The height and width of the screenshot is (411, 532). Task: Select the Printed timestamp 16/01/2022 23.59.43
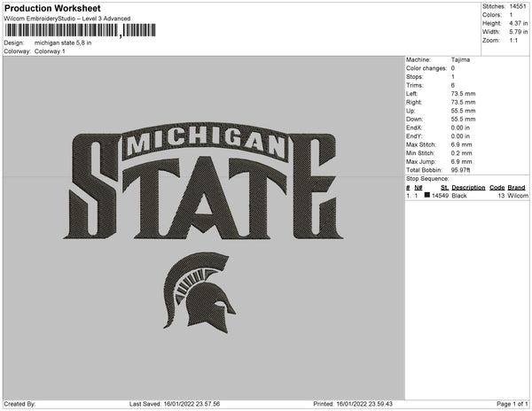tap(364, 404)
